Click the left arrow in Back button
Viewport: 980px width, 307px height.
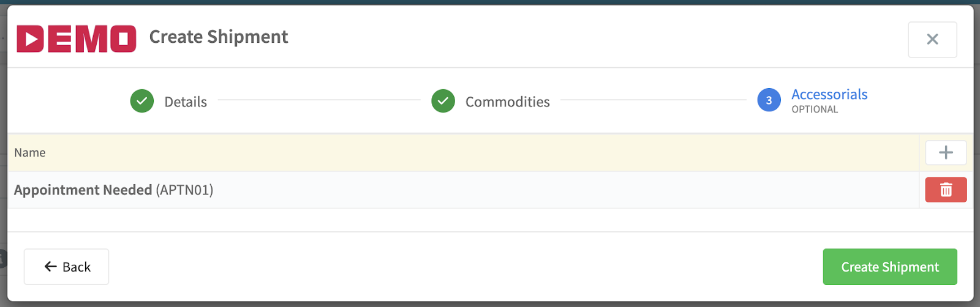(51, 267)
